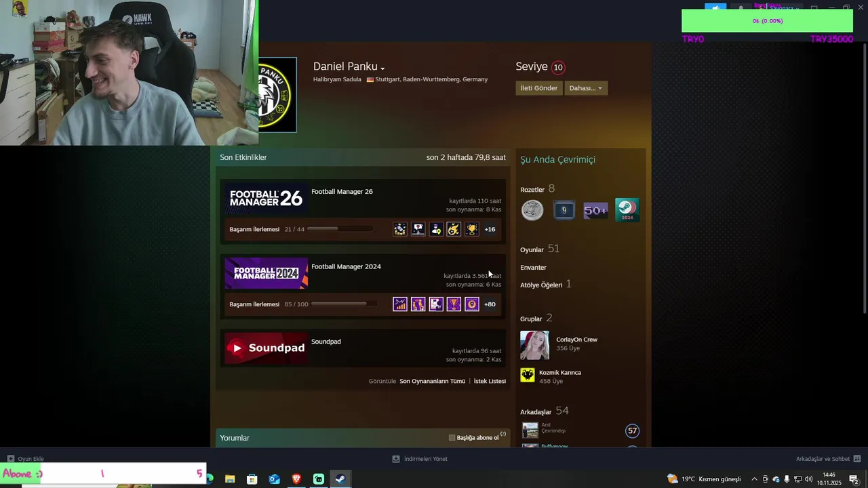
Task: Select fourth achievement icon in Football Manager 26 row
Action: coord(454,229)
